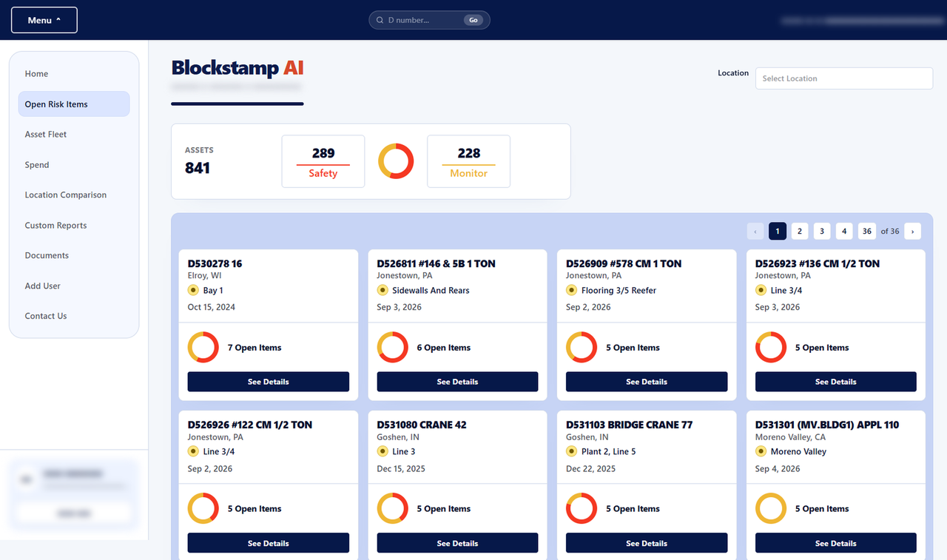Click the 228 Monitor stat box

pyautogui.click(x=469, y=161)
